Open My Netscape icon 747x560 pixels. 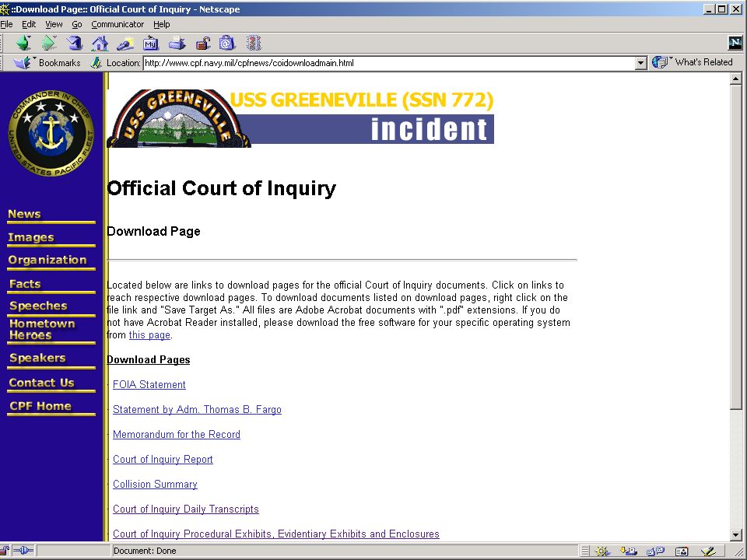(150, 44)
